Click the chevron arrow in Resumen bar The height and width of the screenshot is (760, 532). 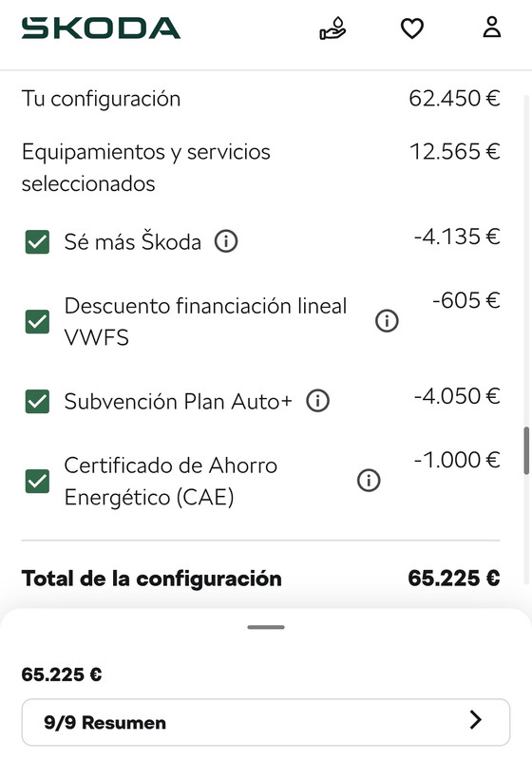(x=476, y=720)
